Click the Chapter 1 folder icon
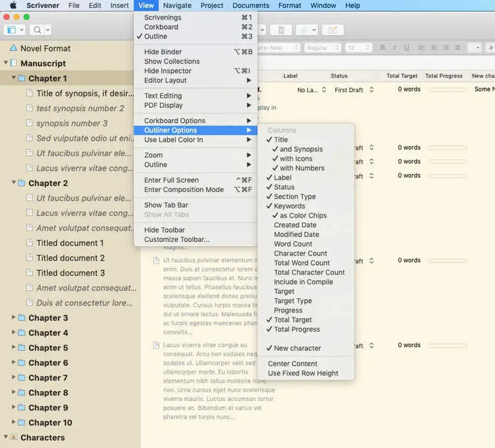The width and height of the screenshot is (495, 448). pos(22,79)
